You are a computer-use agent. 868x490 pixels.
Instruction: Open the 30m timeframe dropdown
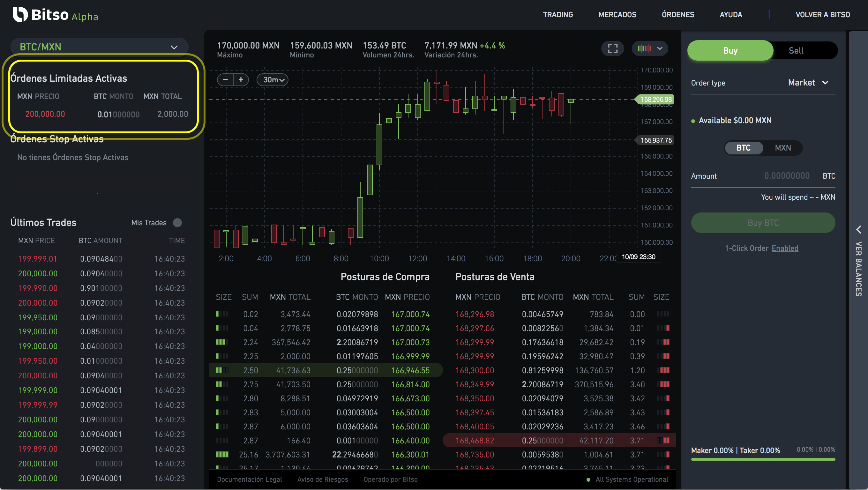click(x=273, y=80)
